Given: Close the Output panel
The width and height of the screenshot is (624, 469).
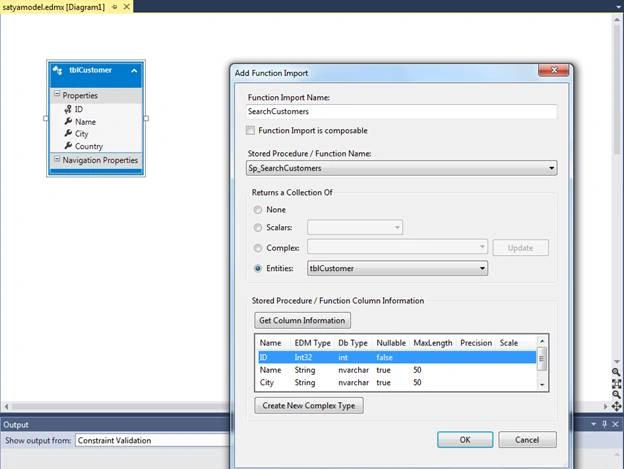Looking at the screenshot, I should click(615, 424).
